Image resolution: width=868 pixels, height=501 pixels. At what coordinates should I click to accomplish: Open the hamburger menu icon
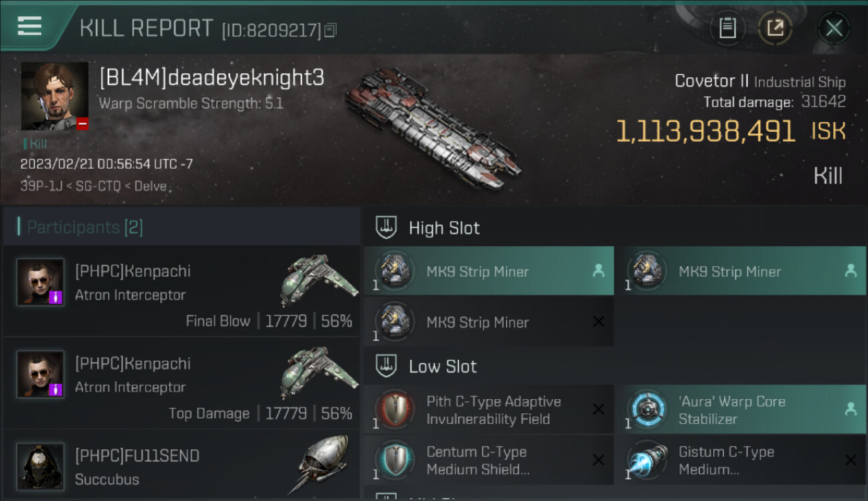point(29,27)
